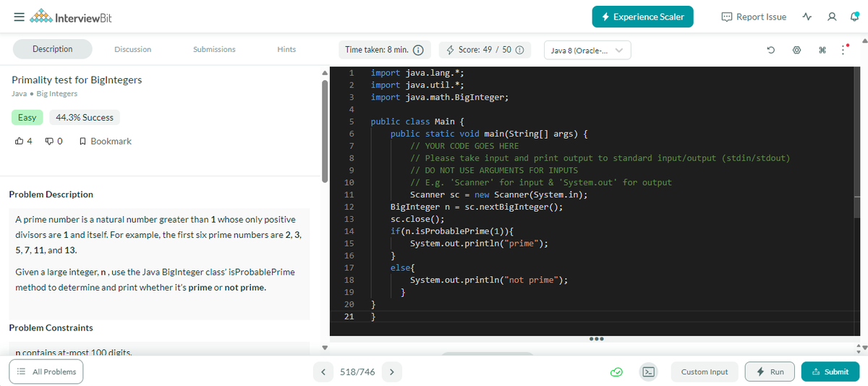Click line number 21 in the gutter
868x386 pixels.
coord(348,316)
